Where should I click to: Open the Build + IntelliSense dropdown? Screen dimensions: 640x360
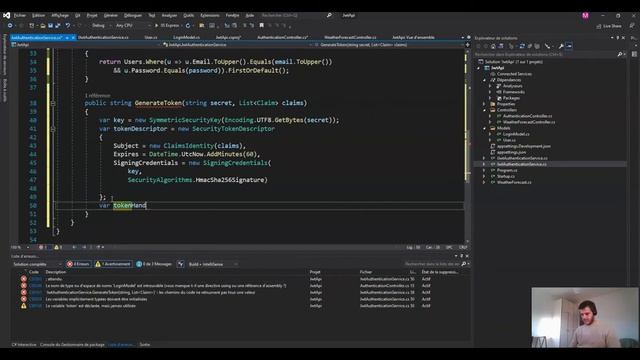tap(213, 264)
